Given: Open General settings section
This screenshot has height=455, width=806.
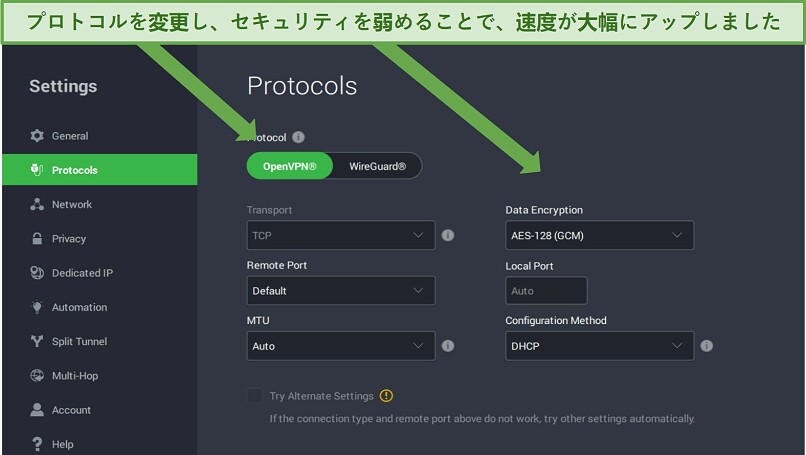Looking at the screenshot, I should pos(100,136).
